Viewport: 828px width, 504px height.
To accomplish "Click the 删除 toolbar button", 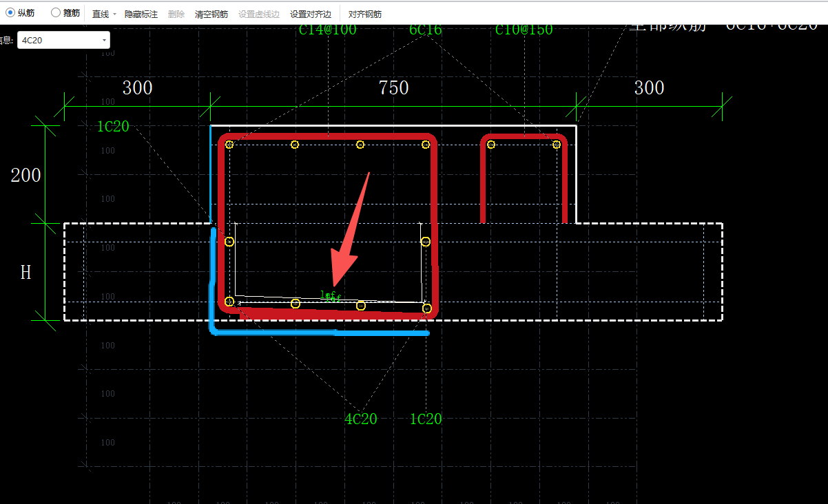I will (176, 14).
